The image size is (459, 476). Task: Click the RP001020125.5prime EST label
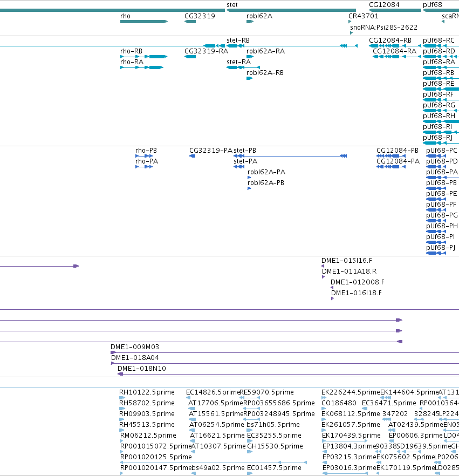click(x=156, y=457)
